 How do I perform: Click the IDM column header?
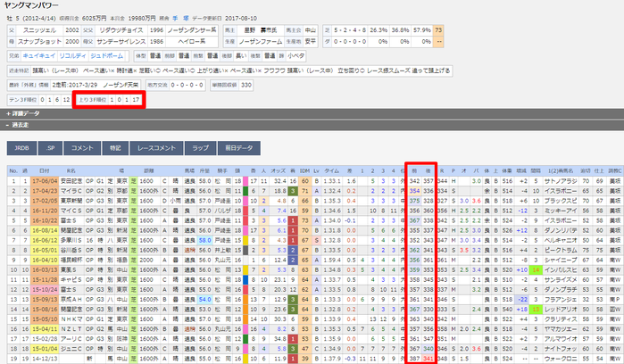coord(304,171)
